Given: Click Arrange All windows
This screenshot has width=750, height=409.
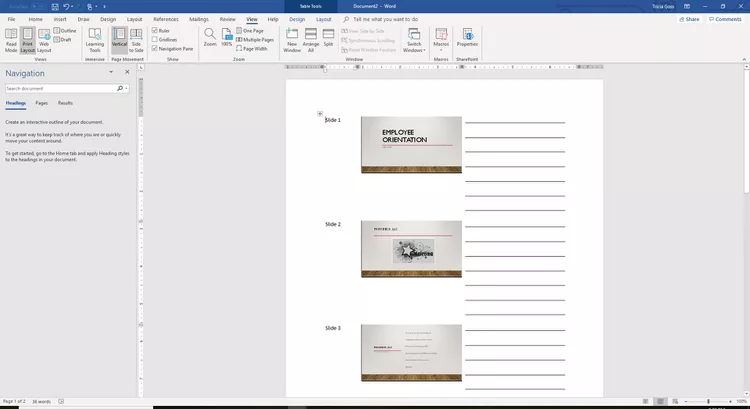Looking at the screenshot, I should 311,40.
